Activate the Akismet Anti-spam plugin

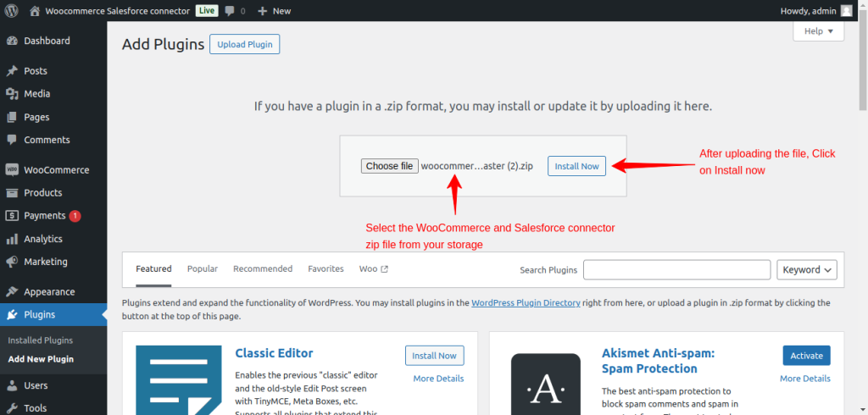point(806,355)
